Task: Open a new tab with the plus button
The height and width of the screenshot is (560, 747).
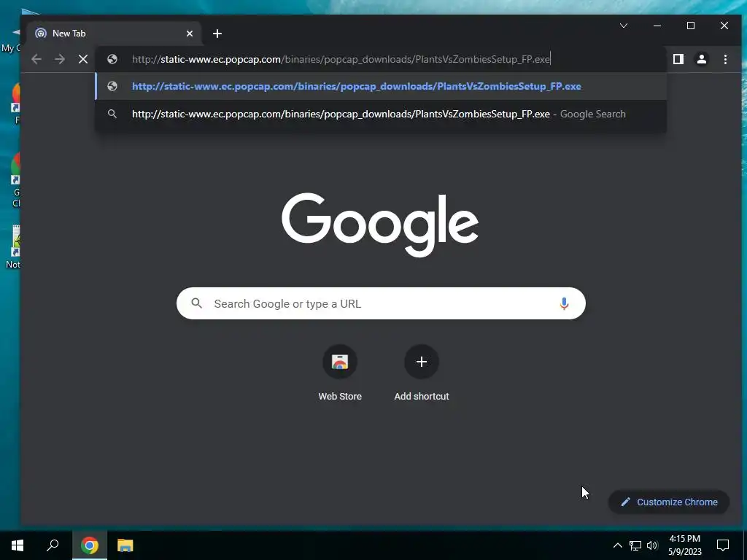Action: pos(217,34)
